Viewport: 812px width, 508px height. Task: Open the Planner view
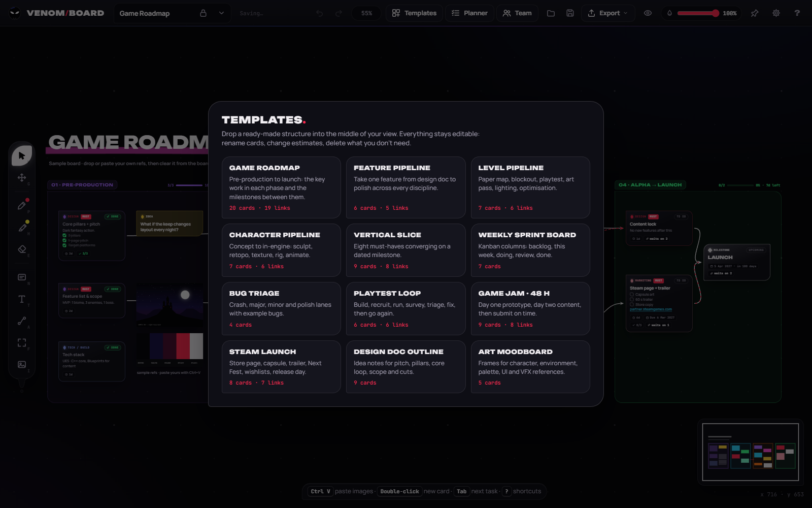(x=469, y=13)
